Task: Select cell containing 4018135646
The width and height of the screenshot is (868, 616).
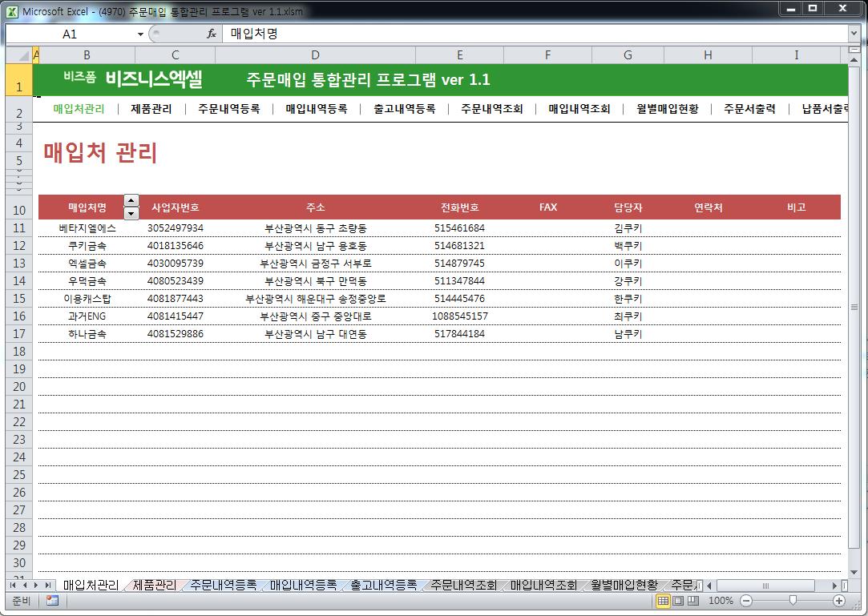Action: pos(175,246)
